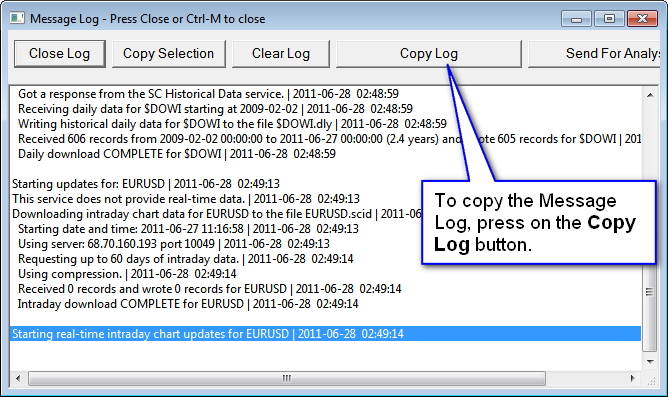Maximize the Message Log window
This screenshot has height=397, width=668.
click(x=609, y=19)
